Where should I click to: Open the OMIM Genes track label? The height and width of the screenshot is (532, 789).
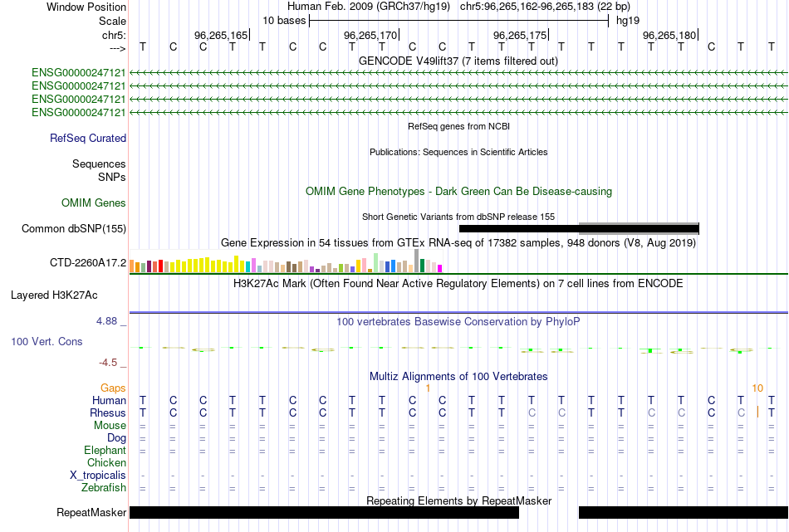coord(94,203)
